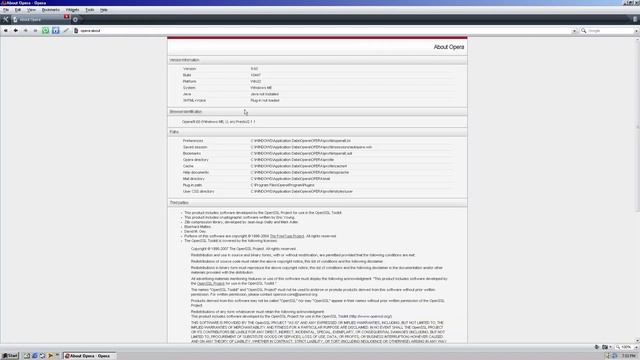Click the scrollbar down arrow
Image resolution: width=640 pixels, height=360 pixels.
638,341
